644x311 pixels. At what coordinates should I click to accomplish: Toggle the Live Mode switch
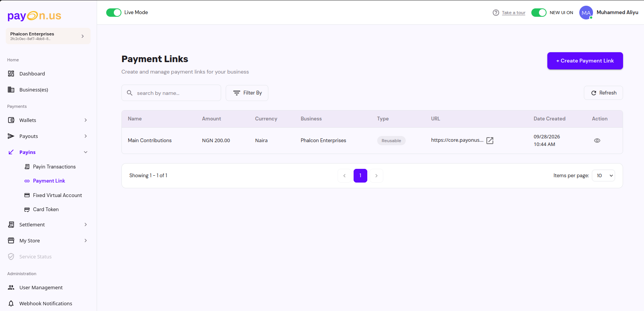tap(114, 13)
